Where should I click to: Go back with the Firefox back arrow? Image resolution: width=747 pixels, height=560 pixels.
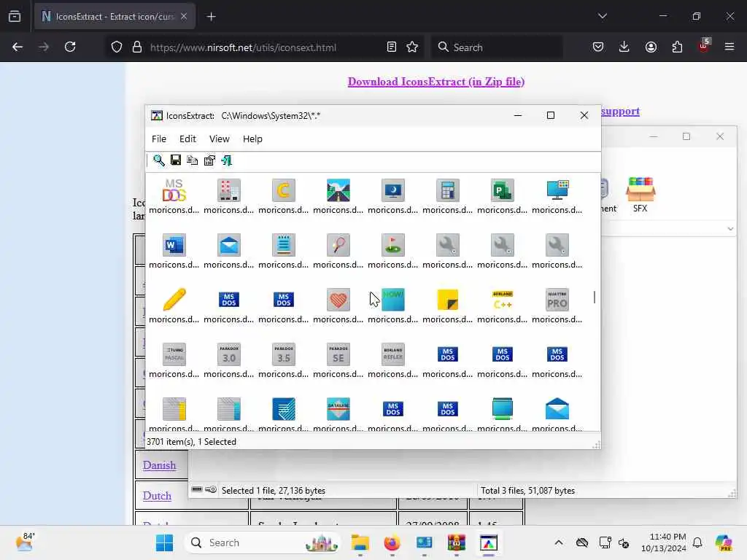18,47
